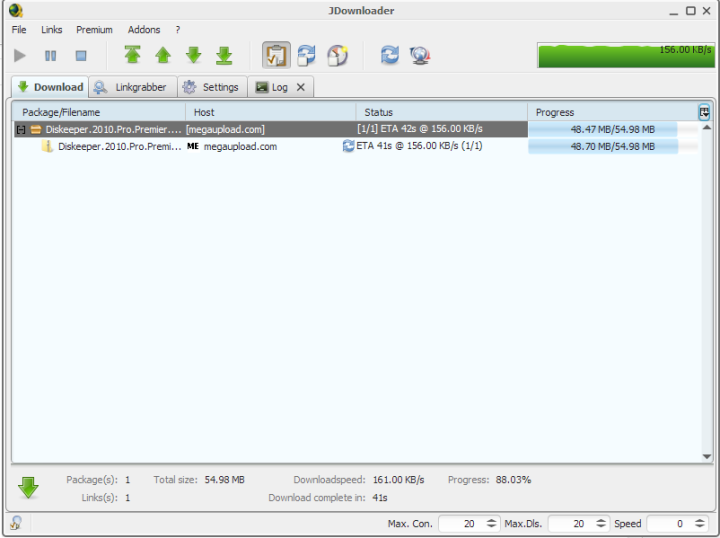Toggle clipboard monitoring icon
This screenshot has height=538, width=720.
(276, 55)
